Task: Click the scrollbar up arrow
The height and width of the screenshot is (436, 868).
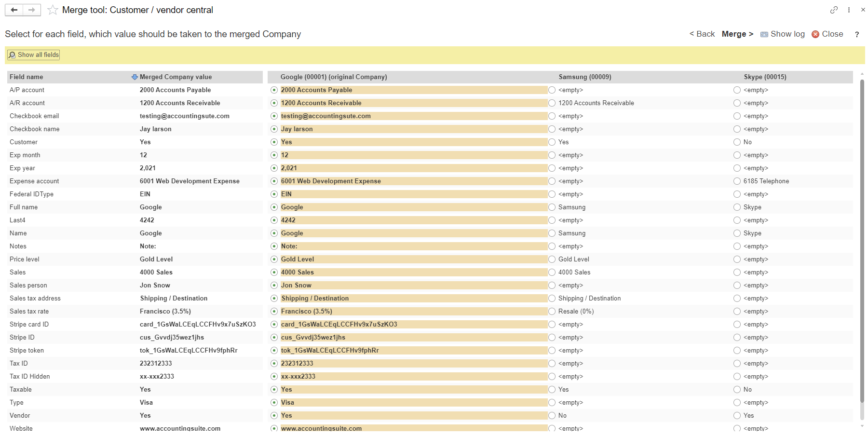Action: point(862,74)
